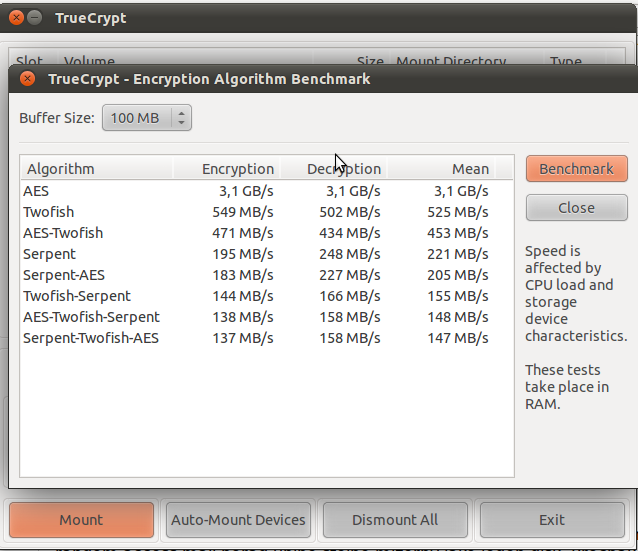
Task: Select the Twofish-Serpent row
Action: pos(267,296)
